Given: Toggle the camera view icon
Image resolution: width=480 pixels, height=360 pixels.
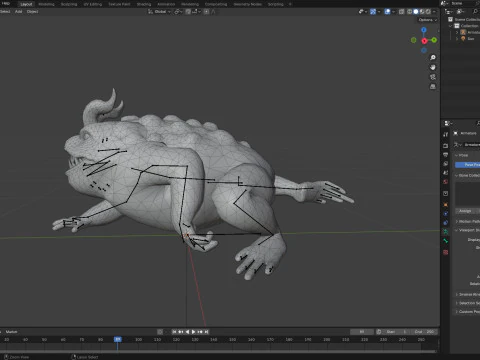Looking at the screenshot, I should point(433,77).
